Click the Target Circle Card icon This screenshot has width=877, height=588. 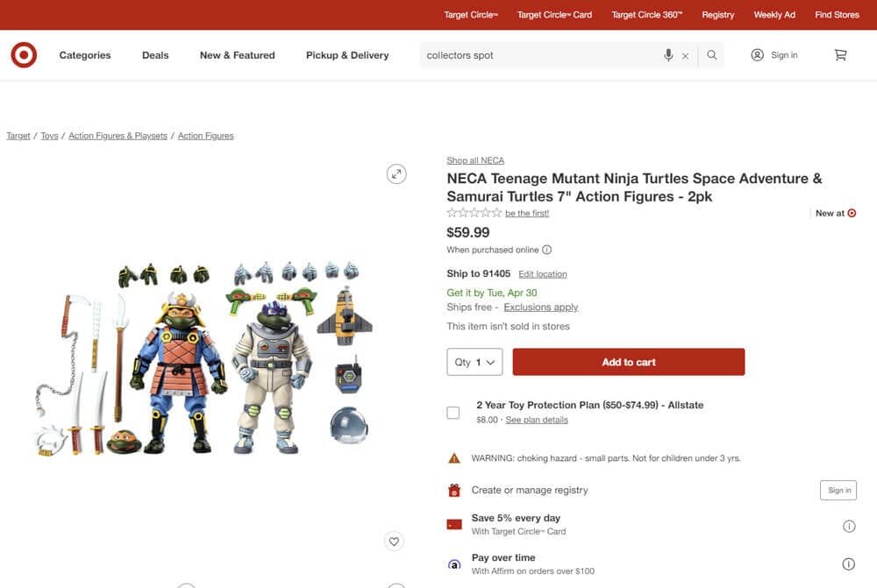(453, 523)
